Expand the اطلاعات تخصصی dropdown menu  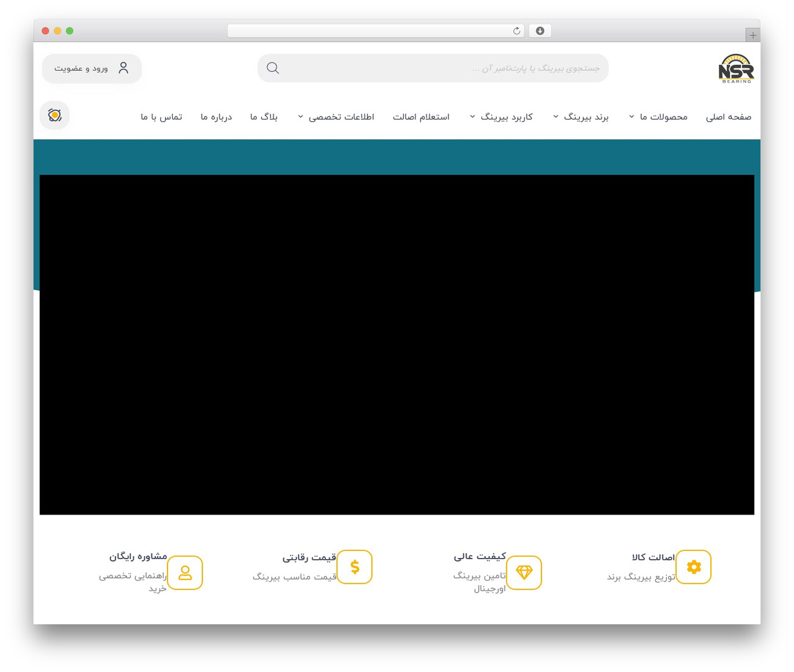pyautogui.click(x=336, y=117)
